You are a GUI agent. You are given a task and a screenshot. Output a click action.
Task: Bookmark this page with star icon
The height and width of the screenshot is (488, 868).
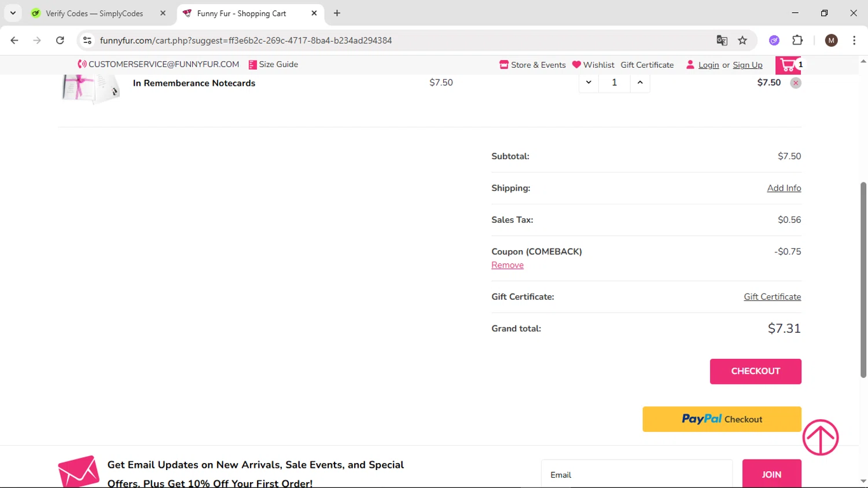[742, 41]
